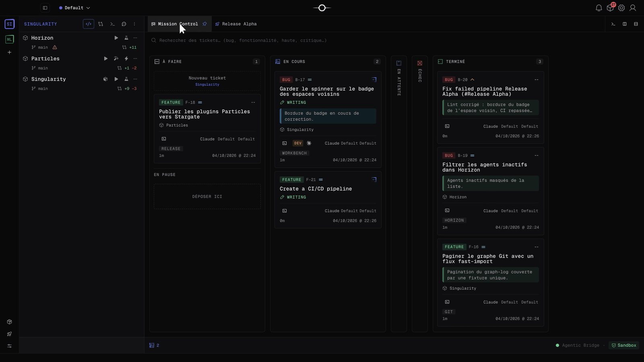The width and height of the screenshot is (644, 362).
Task: Toggle the sidebar panel icon in top bar
Action: (x=45, y=8)
